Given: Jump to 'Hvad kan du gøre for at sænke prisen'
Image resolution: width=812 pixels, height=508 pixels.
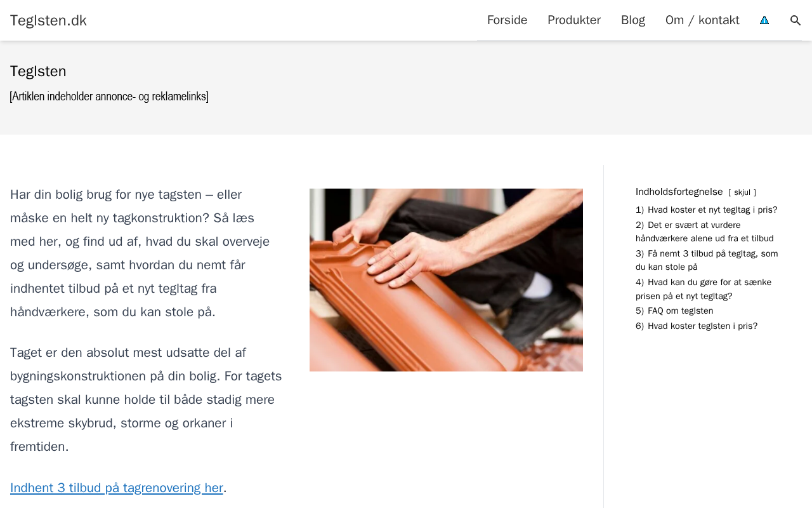Looking at the screenshot, I should 704,289.
